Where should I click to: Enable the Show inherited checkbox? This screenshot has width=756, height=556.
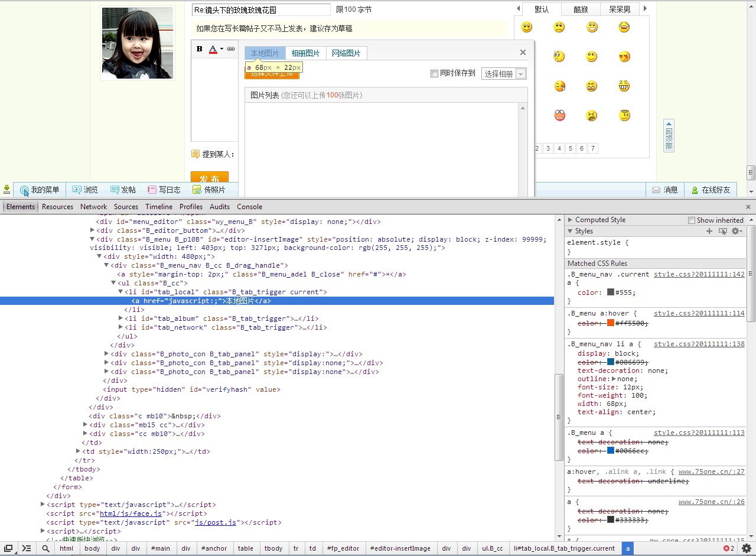pos(692,220)
